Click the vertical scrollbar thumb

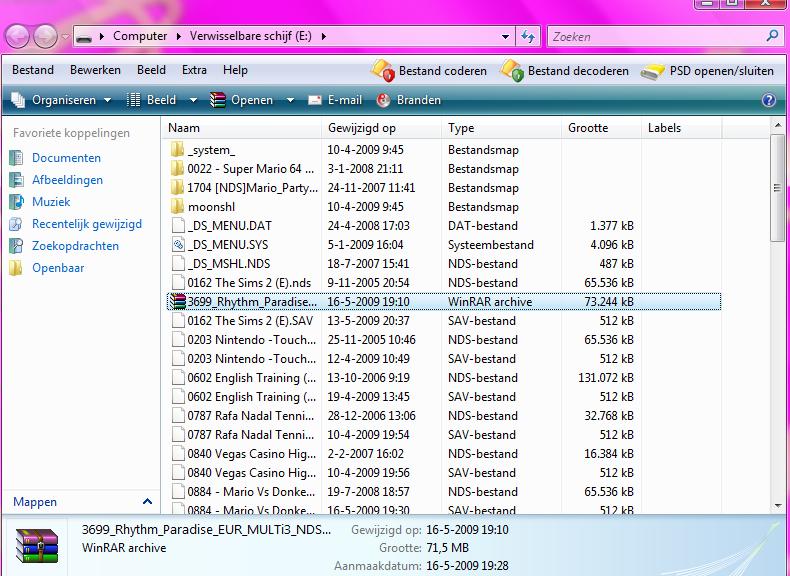click(x=777, y=187)
